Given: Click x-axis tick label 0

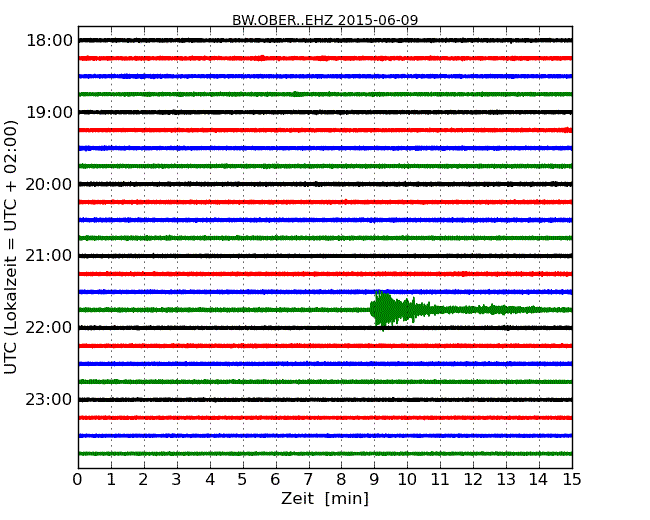Looking at the screenshot, I should click(78, 479).
